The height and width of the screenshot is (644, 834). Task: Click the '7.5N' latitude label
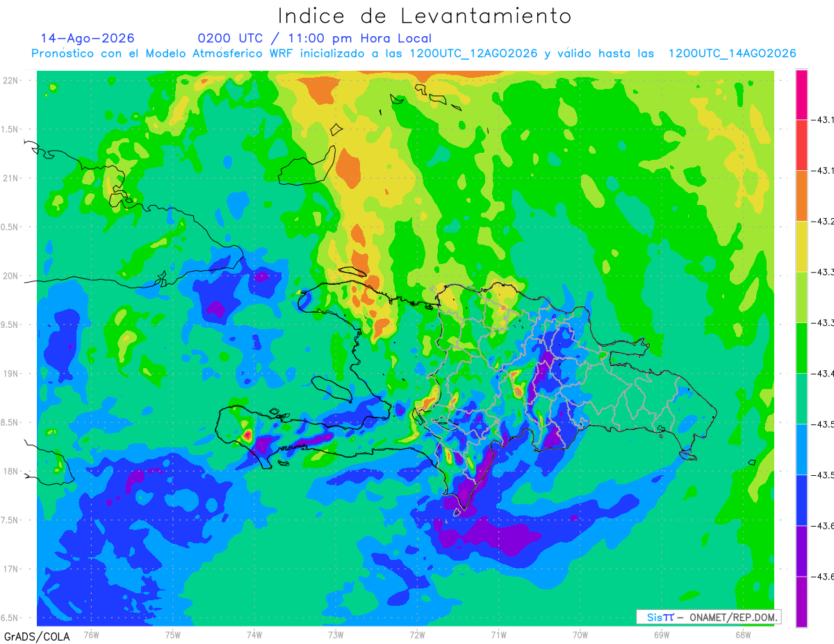pos(9,520)
